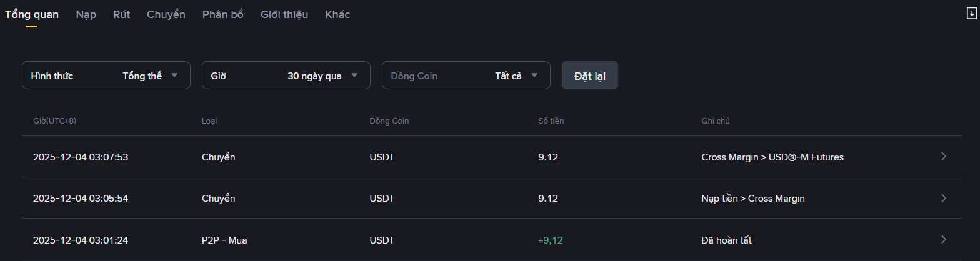Image resolution: width=980 pixels, height=261 pixels.
Task: Open details arrow for P2P - Mua row
Action: click(x=944, y=239)
